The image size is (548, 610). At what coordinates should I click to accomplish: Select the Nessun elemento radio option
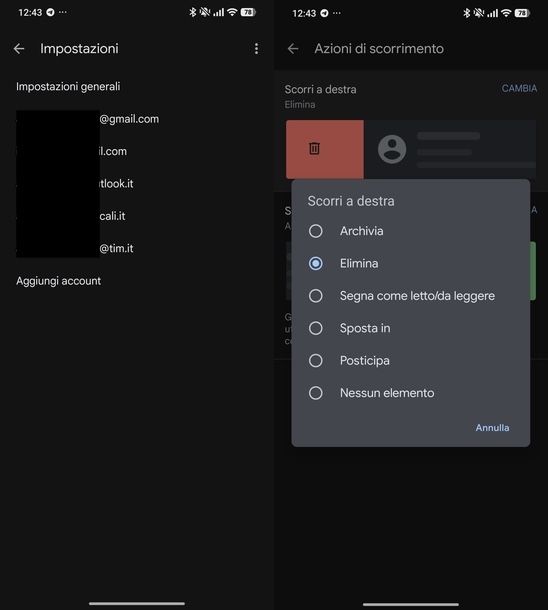(315, 393)
